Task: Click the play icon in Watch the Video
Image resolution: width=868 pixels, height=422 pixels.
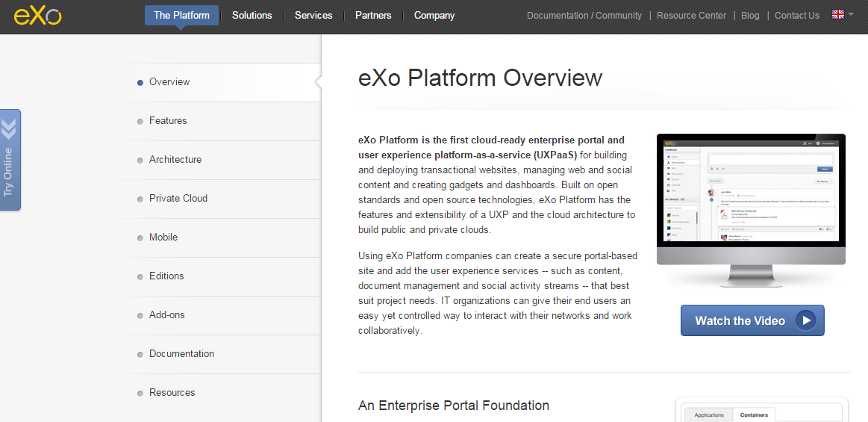Action: 805,320
